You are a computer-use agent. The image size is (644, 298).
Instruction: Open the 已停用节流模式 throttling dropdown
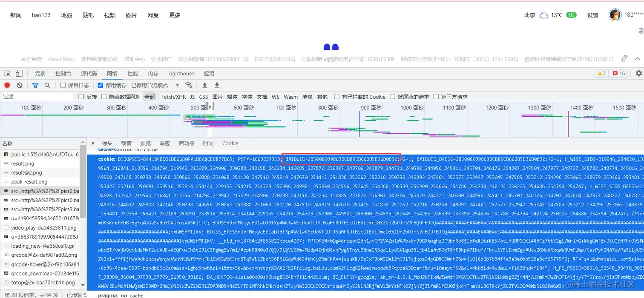point(155,85)
